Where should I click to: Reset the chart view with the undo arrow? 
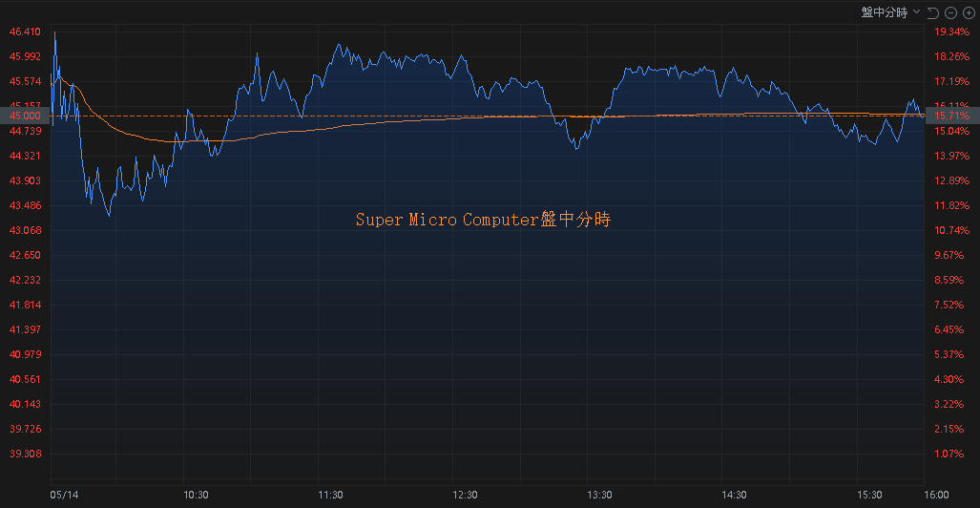tap(933, 12)
